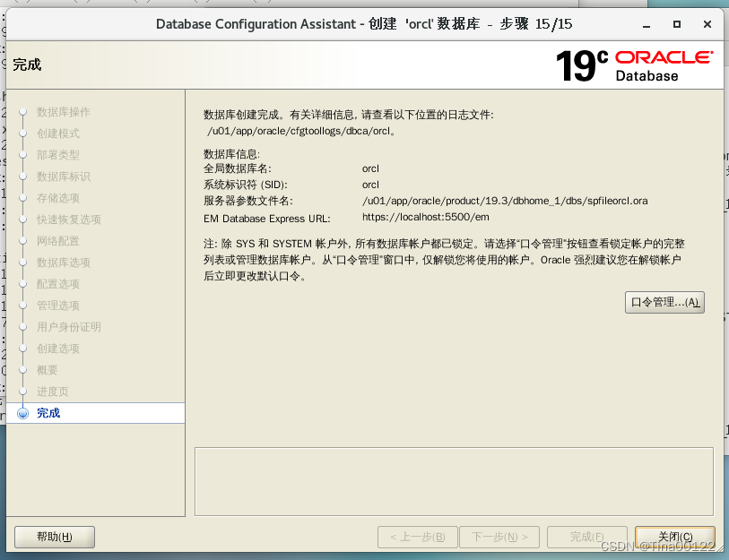The height and width of the screenshot is (560, 729).
Task: Select the 数据库操作 step in sidebar
Action: tap(64, 112)
